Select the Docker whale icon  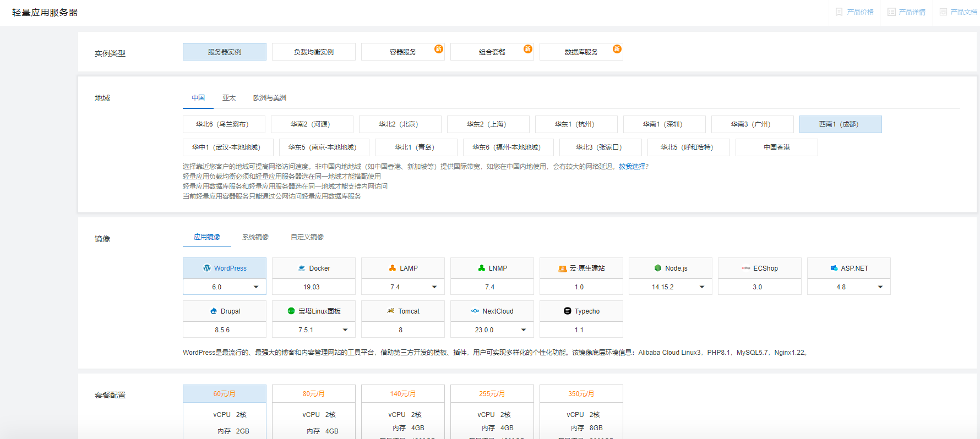pos(302,268)
